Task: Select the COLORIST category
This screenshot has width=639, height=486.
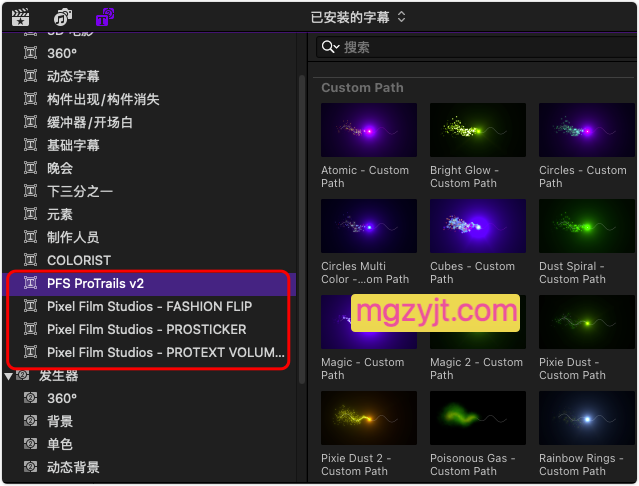Action: pyautogui.click(x=149, y=260)
